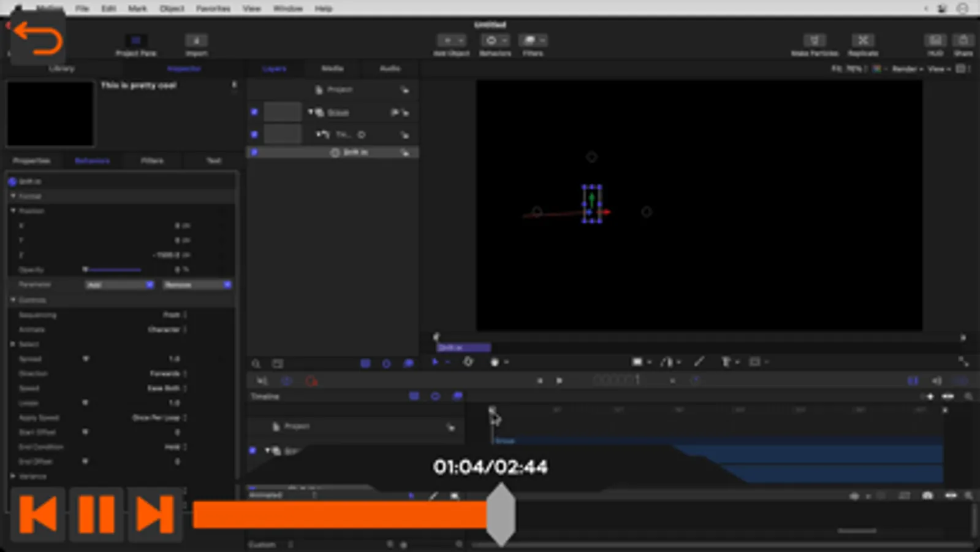Open the Parameter Remove popup
The image size is (980, 552).
[x=197, y=285]
